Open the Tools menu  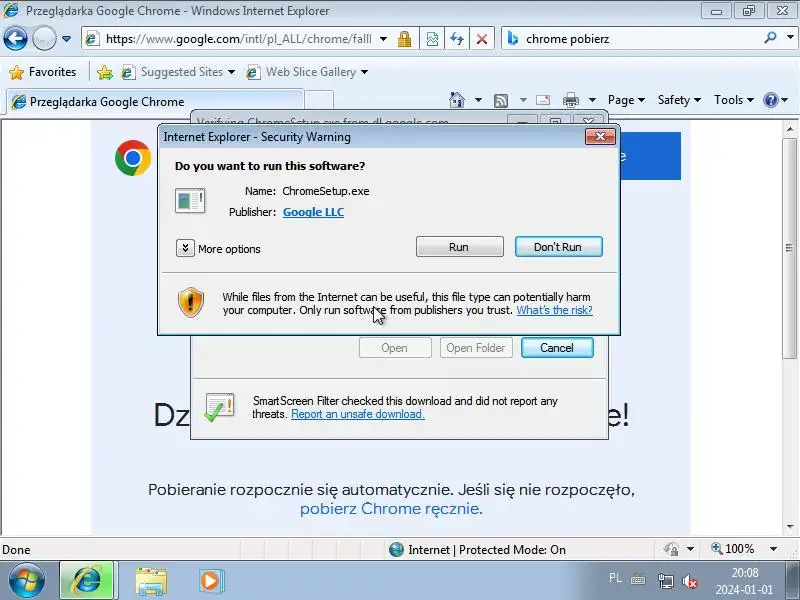pyautogui.click(x=734, y=100)
